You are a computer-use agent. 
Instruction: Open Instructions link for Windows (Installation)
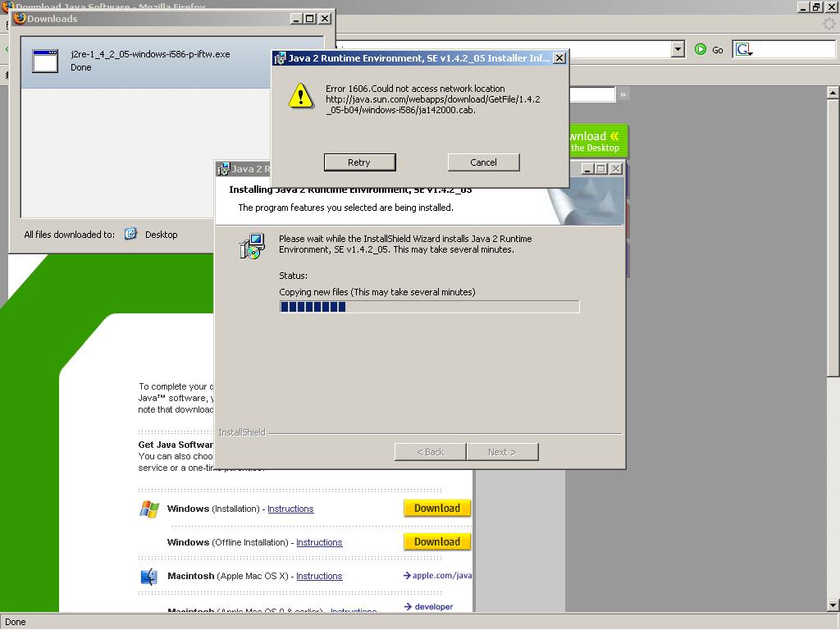(x=290, y=509)
